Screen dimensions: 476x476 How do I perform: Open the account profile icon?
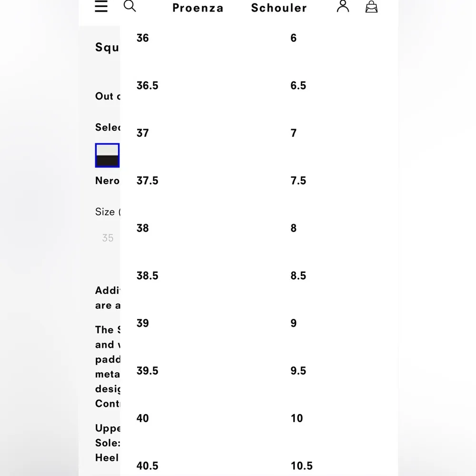pyautogui.click(x=343, y=7)
